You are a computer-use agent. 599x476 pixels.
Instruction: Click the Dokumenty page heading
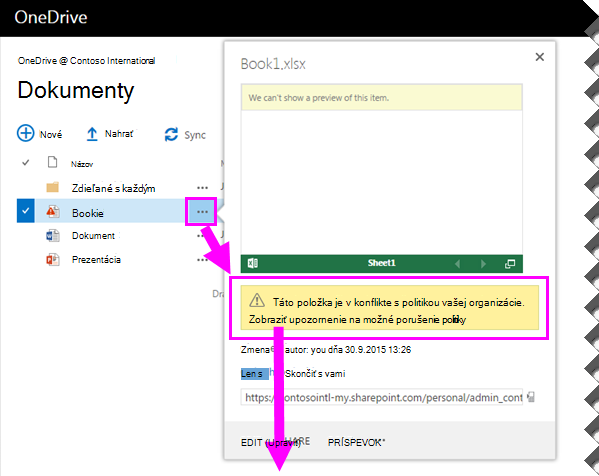(76, 91)
